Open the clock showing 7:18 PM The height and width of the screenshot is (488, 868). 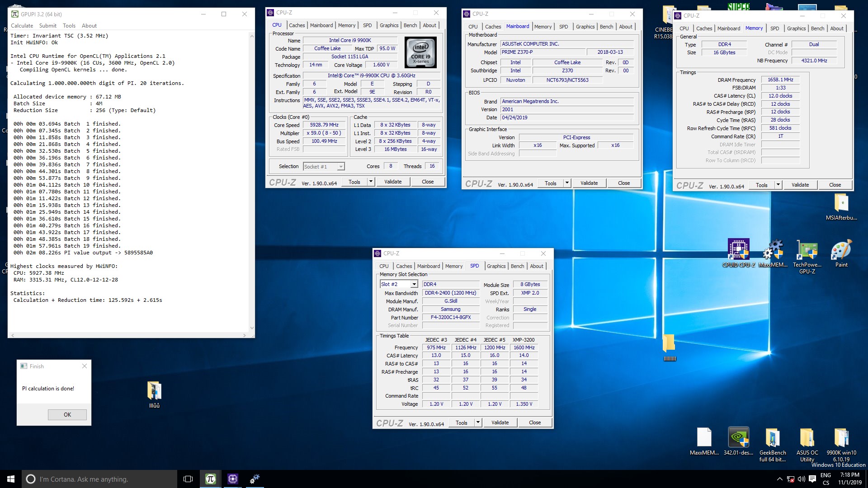(849, 479)
